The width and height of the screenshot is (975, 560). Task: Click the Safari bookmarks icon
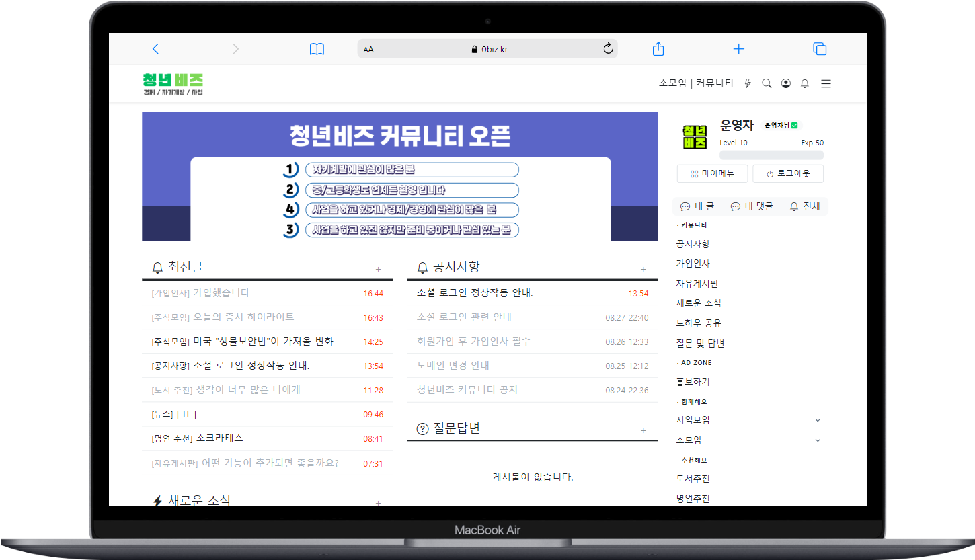coord(317,48)
